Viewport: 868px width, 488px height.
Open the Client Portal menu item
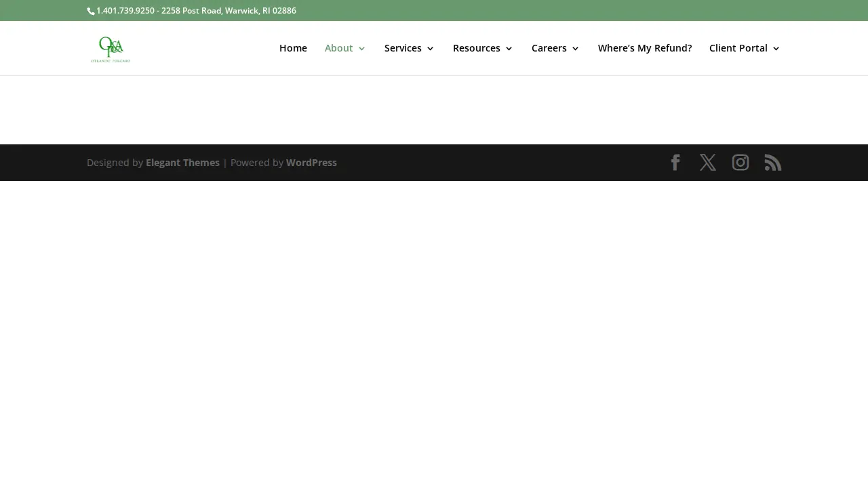tap(738, 48)
